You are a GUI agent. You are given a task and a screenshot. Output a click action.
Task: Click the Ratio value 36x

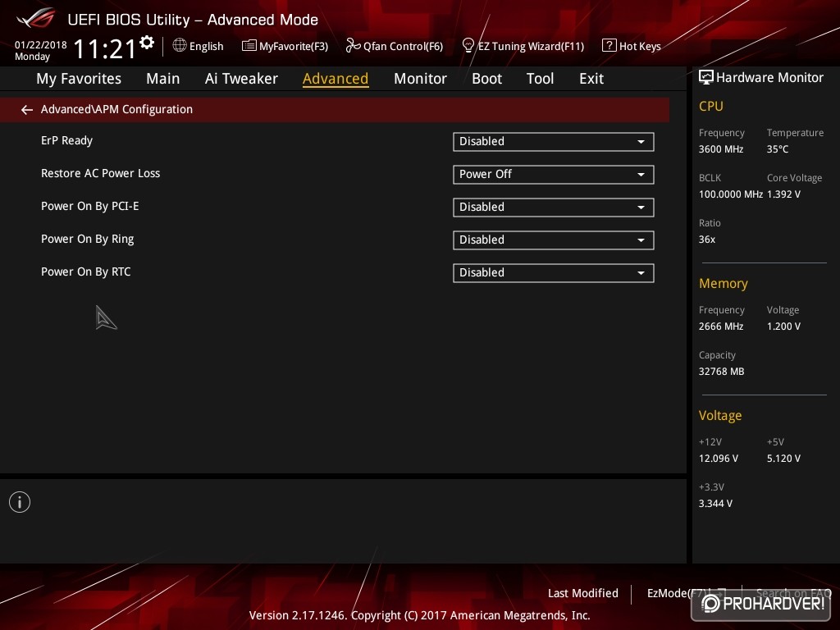coord(706,240)
